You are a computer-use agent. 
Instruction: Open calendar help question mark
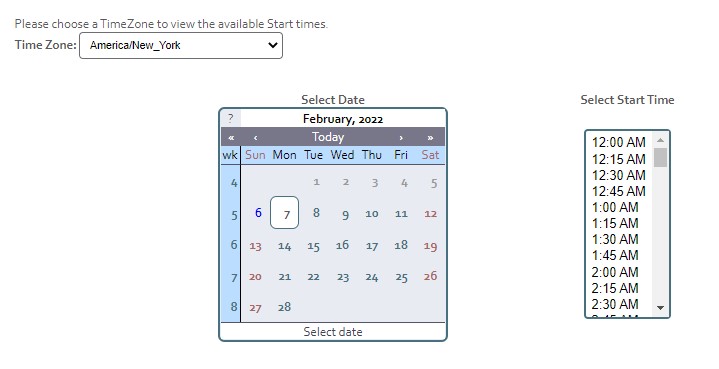coord(231,119)
